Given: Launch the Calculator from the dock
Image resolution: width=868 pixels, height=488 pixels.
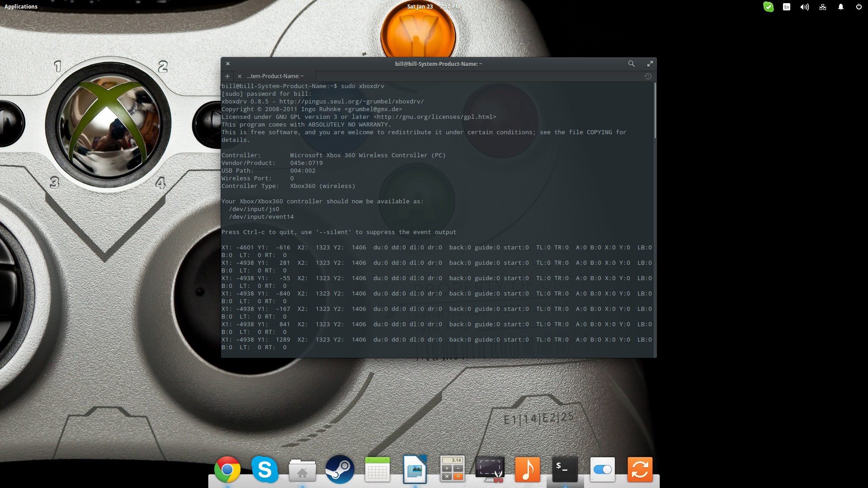Looking at the screenshot, I should tap(452, 469).
